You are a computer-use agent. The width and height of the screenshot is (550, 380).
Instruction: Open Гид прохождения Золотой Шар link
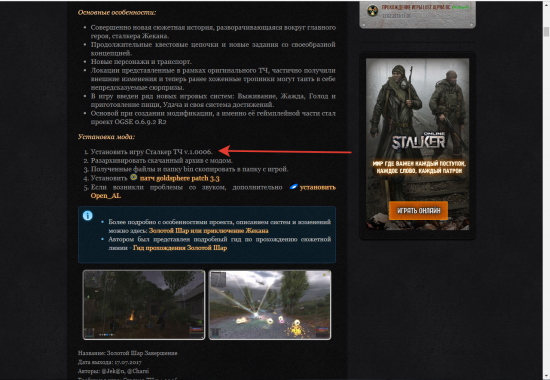[x=180, y=248]
